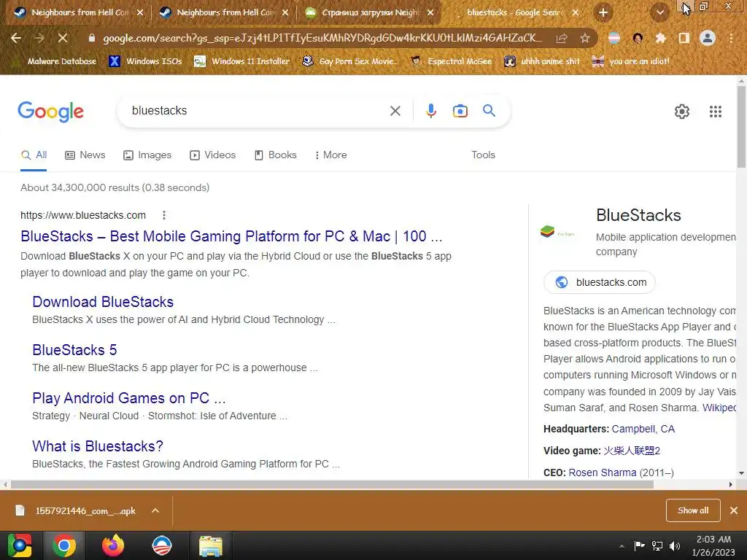747x560 pixels.
Task: Open the Extensions puzzle-piece icon
Action: pyautogui.click(x=660, y=38)
